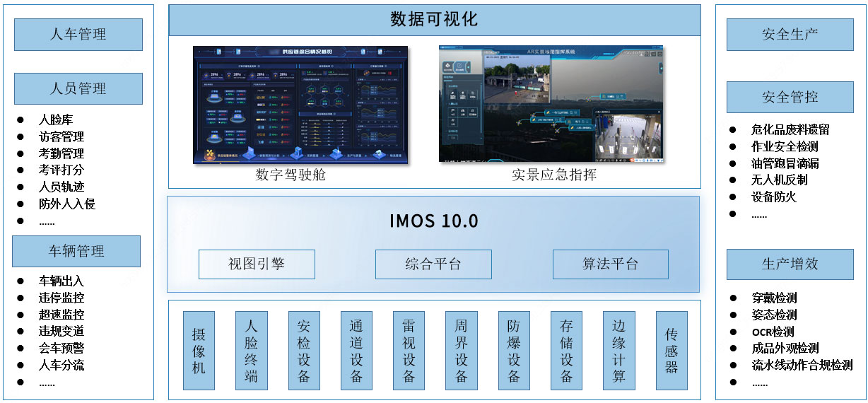Select the 防外人入侵 list item

click(67, 204)
